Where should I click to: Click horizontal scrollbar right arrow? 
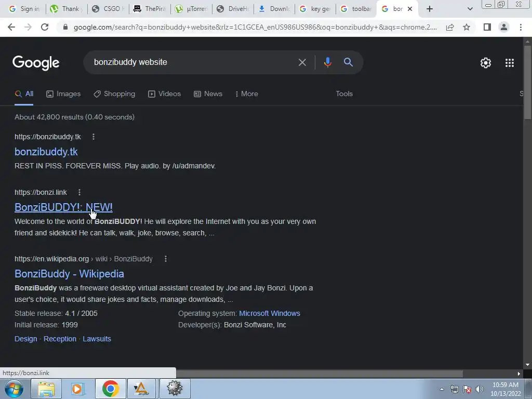pos(519,374)
